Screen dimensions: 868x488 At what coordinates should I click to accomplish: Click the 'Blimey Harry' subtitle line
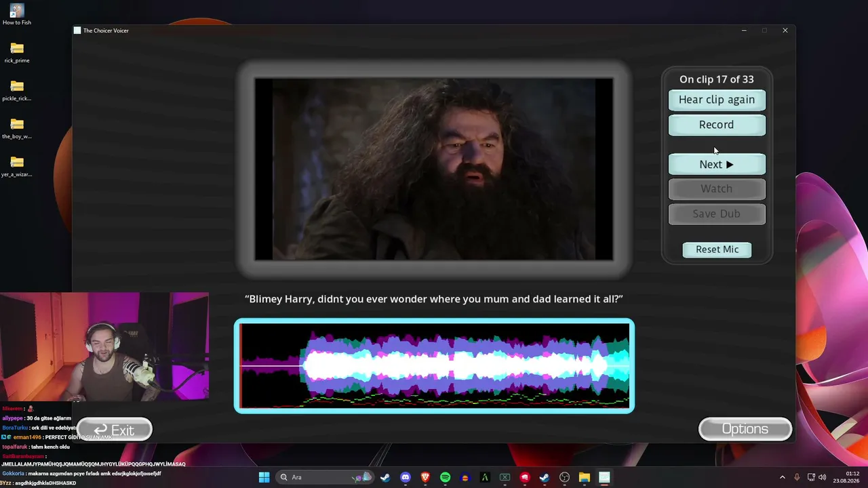point(434,299)
